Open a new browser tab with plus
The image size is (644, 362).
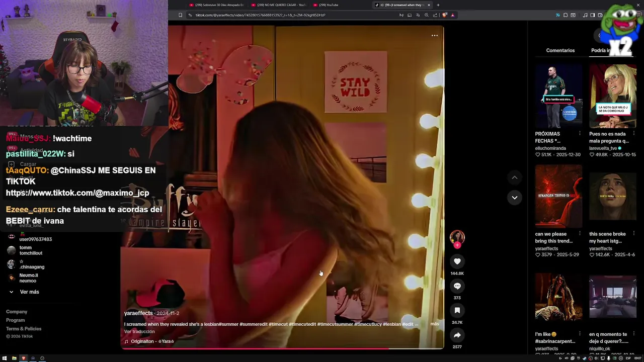click(438, 5)
